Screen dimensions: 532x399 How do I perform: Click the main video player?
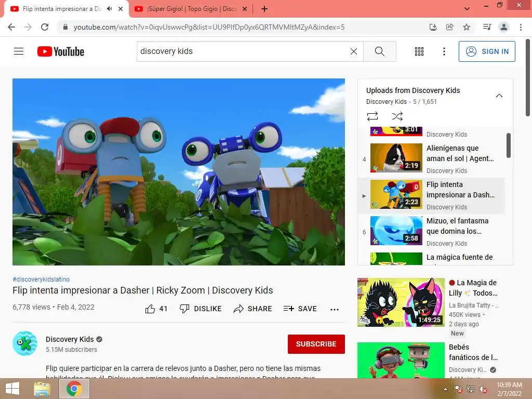pyautogui.click(x=179, y=171)
